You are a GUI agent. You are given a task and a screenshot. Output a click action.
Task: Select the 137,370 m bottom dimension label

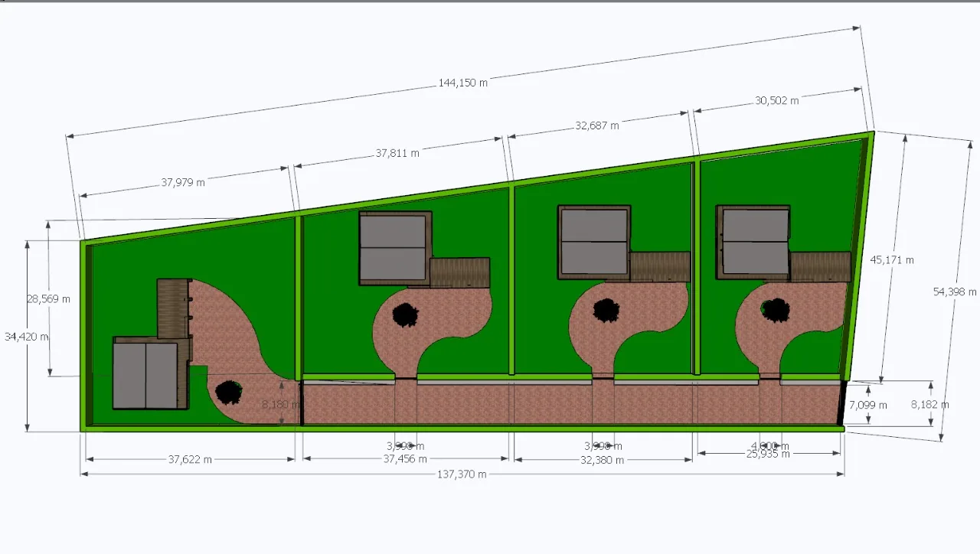tap(462, 474)
